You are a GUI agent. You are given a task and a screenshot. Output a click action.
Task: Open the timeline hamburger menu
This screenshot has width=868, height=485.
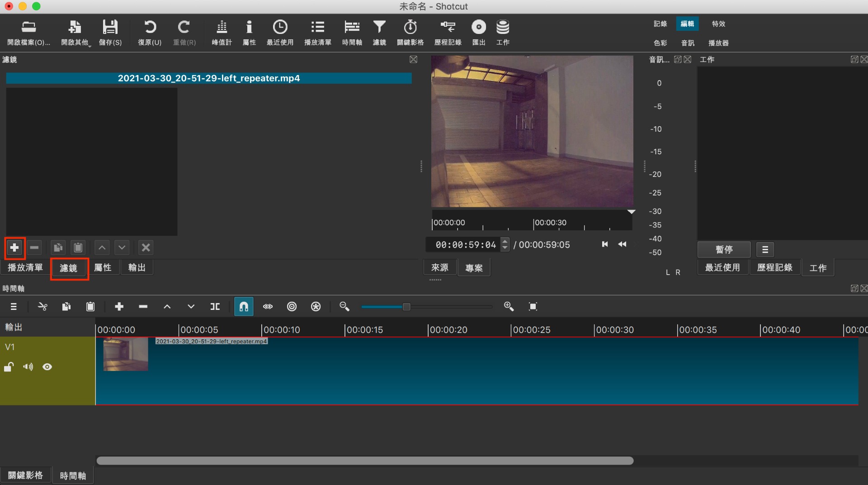(x=14, y=307)
